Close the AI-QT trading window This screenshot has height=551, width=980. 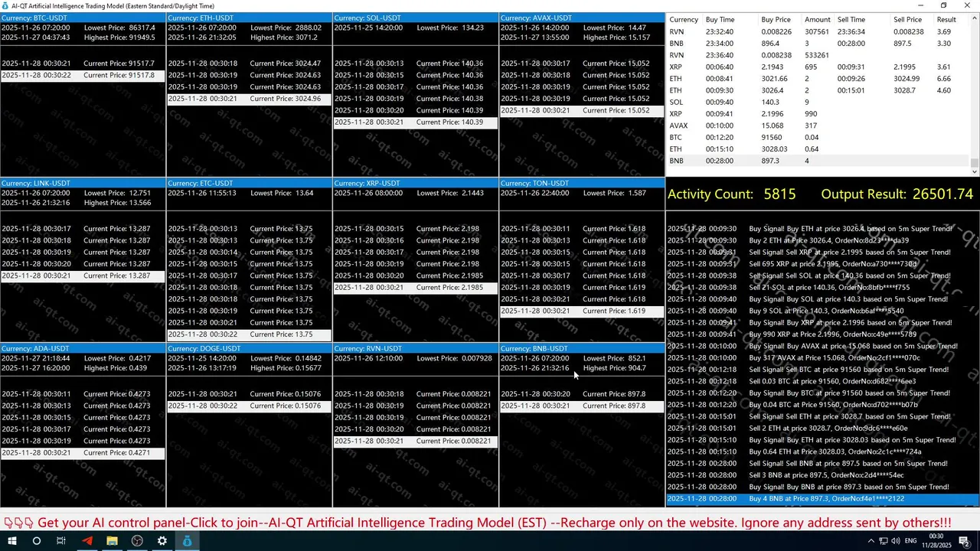(x=966, y=5)
